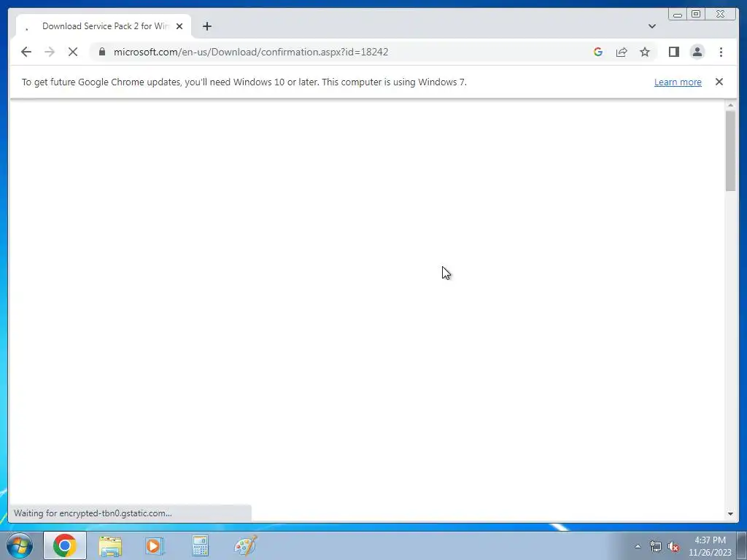Open the Learn more link
The image size is (747, 560).
[x=678, y=82]
